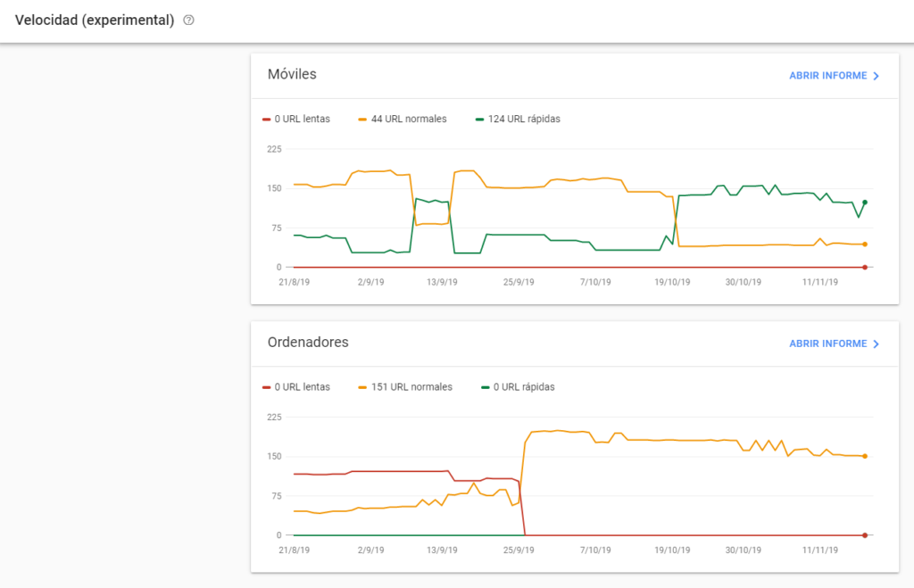Select '151 URL normales' legend in Ordenadores chart
Viewport: 914px width, 588px height.
click(405, 387)
